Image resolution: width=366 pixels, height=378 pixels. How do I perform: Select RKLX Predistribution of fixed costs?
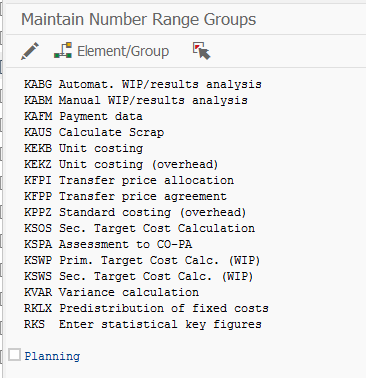click(x=146, y=308)
